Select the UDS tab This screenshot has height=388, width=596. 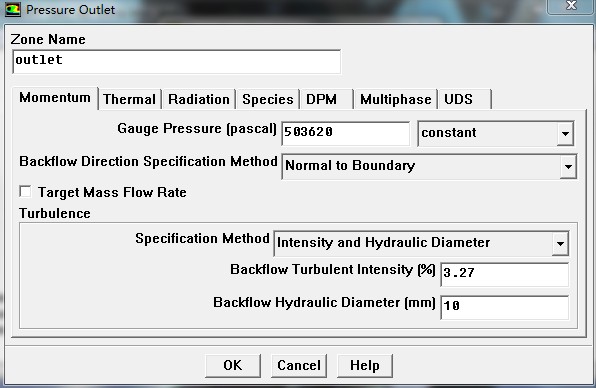(465, 99)
